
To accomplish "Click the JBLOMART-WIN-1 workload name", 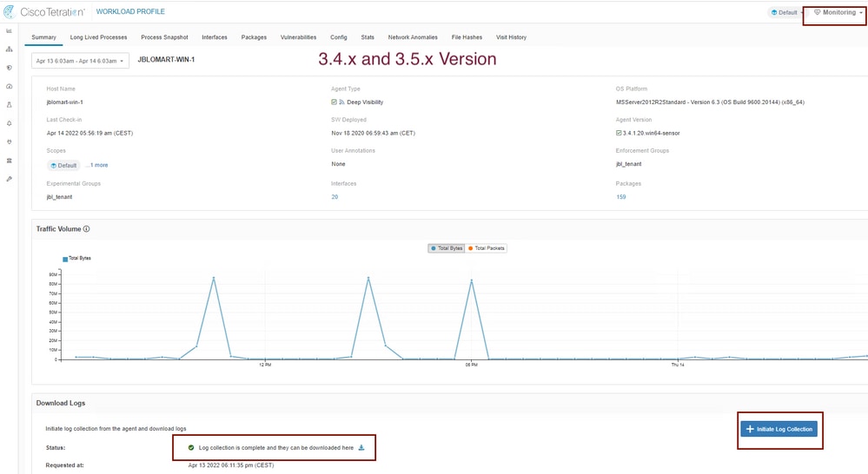I will (166, 59).
